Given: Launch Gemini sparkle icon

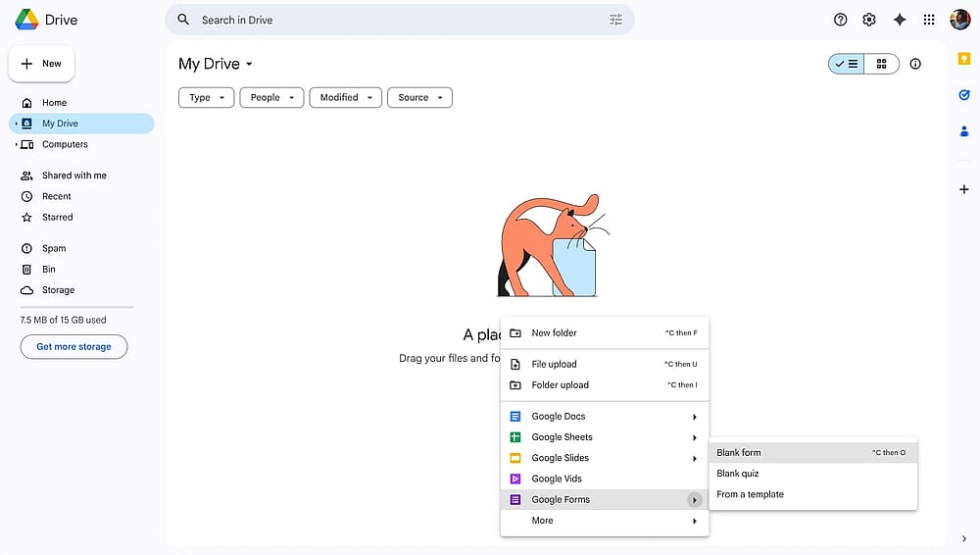Looking at the screenshot, I should [x=900, y=20].
